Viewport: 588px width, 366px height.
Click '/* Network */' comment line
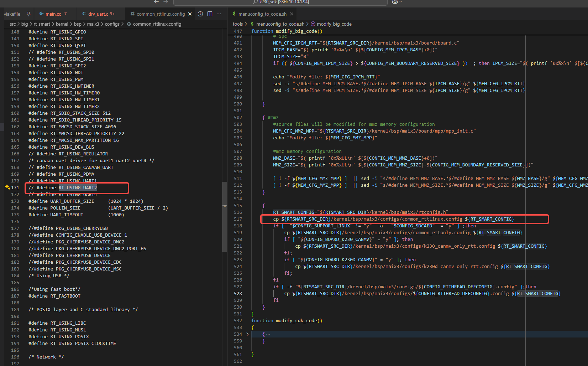point(46,357)
